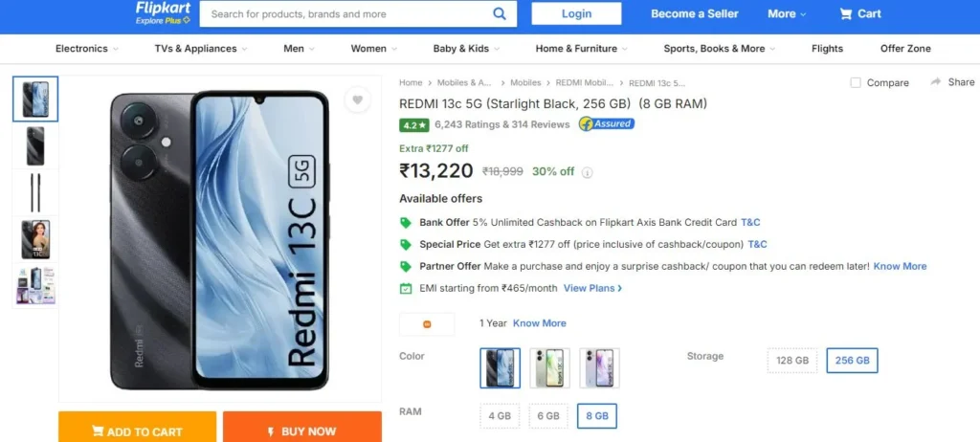This screenshot has height=442, width=980.
Task: Click the Flipkart Assured badge
Action: pos(606,123)
